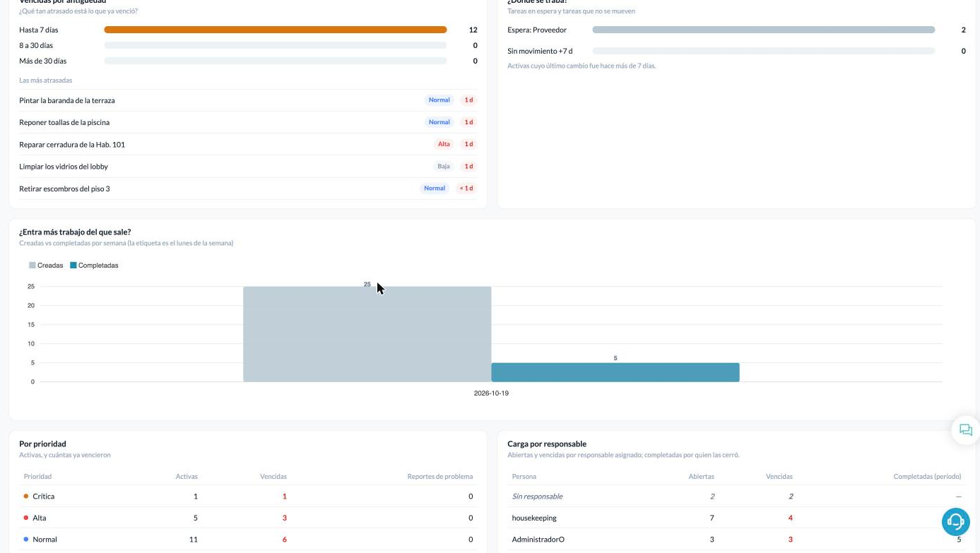This screenshot has width=980, height=553.
Task: Open task Limpiar los vidrios del lobby
Action: point(248,167)
